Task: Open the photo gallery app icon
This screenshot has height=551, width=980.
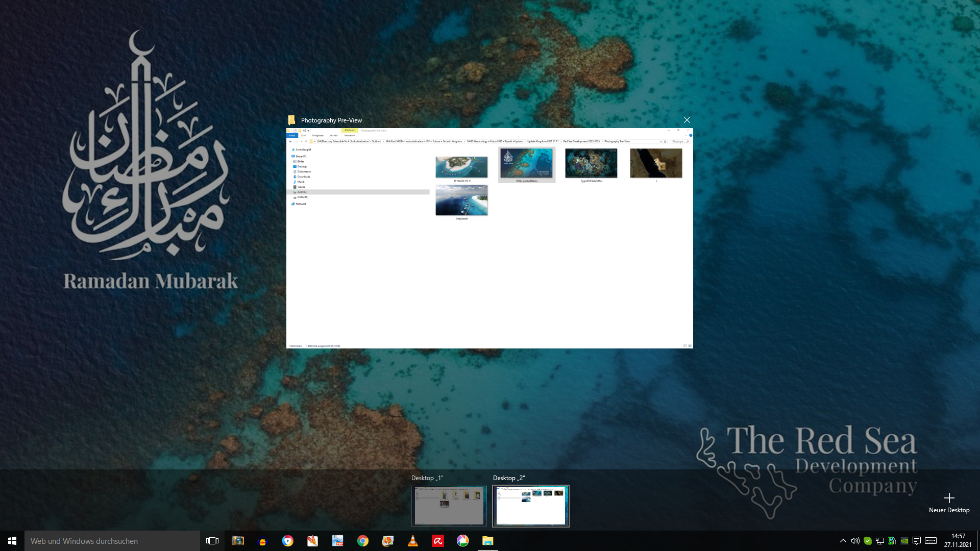Action: pos(388,541)
